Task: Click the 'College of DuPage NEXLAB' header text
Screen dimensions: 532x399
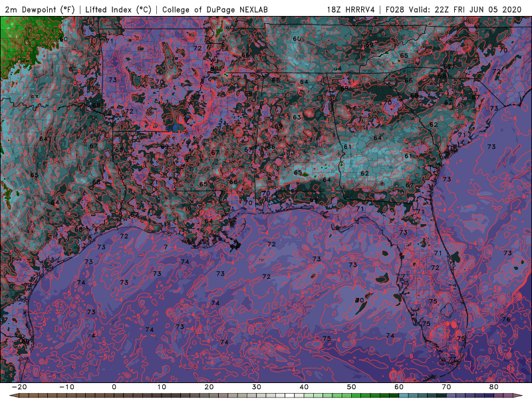Action: 215,10
